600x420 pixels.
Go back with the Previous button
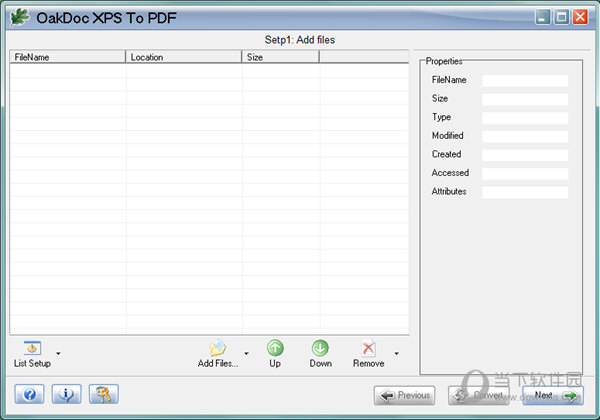[x=404, y=395]
